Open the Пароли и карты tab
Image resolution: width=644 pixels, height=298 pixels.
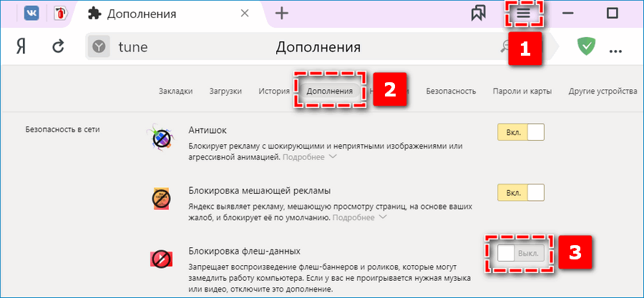(x=522, y=91)
